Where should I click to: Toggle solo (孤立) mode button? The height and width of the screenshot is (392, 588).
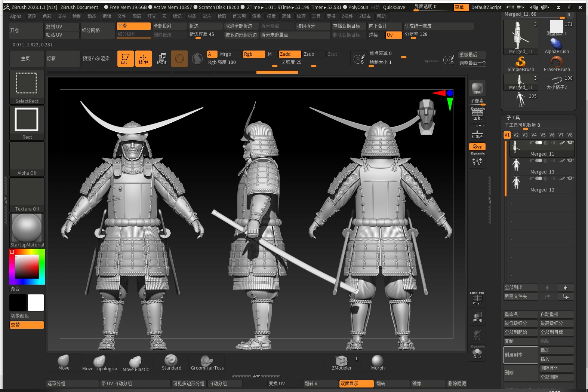pos(477,352)
